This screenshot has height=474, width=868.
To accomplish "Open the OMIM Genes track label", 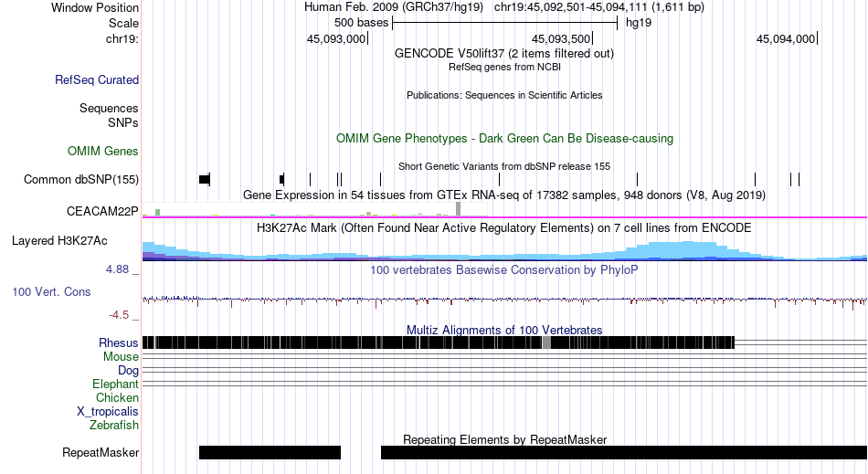I will tap(103, 151).
